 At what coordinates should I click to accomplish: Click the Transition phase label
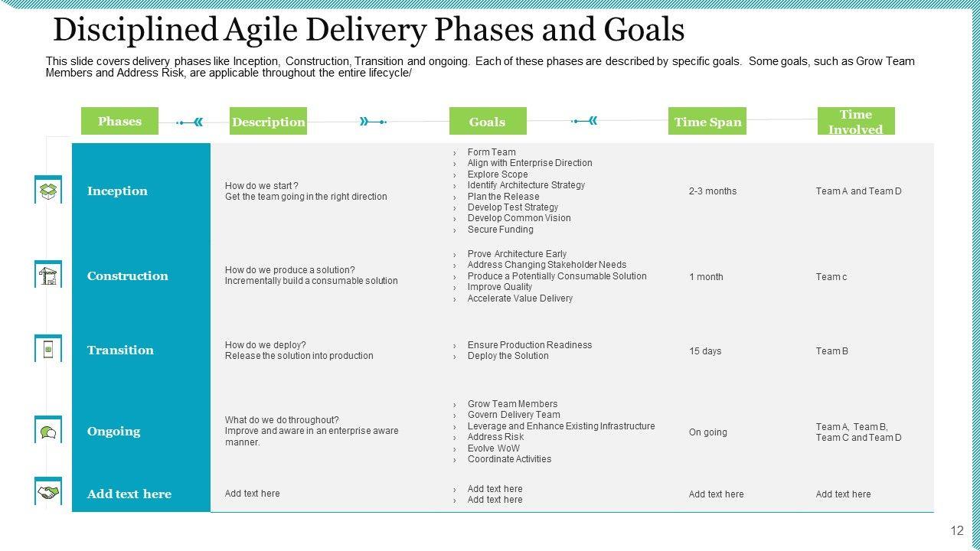(120, 350)
